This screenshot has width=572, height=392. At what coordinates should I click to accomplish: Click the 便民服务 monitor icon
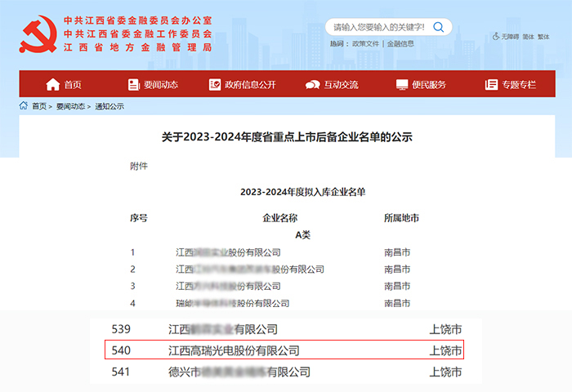pos(402,85)
